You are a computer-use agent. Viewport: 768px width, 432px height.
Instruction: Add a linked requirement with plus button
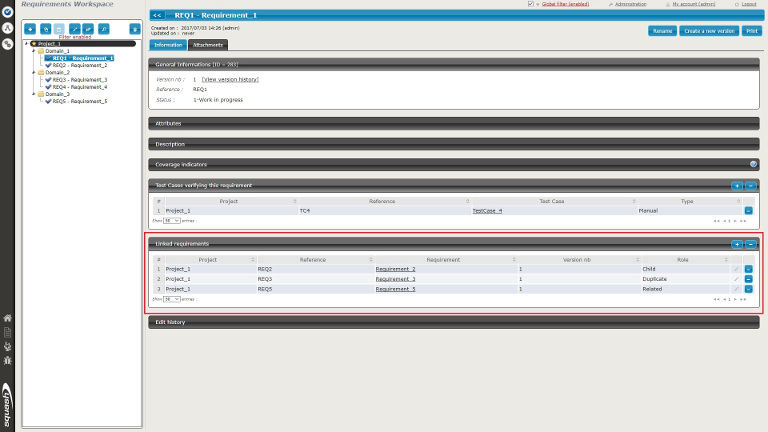click(737, 244)
